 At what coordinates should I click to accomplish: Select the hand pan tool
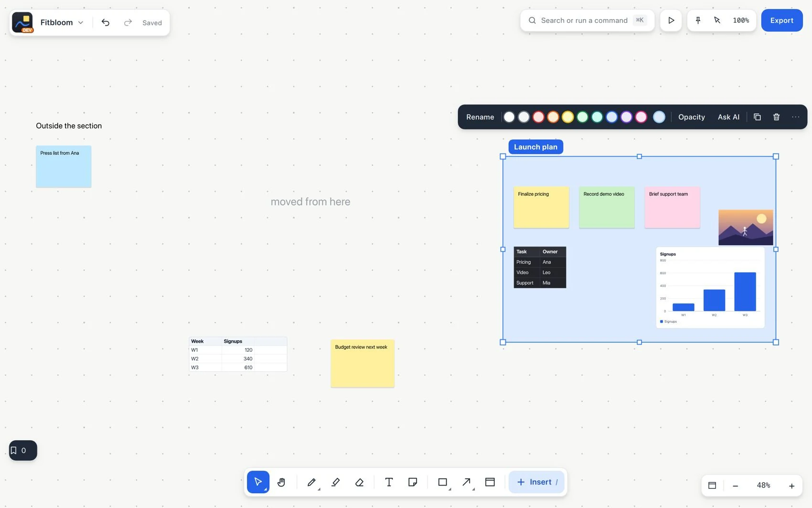click(x=281, y=482)
